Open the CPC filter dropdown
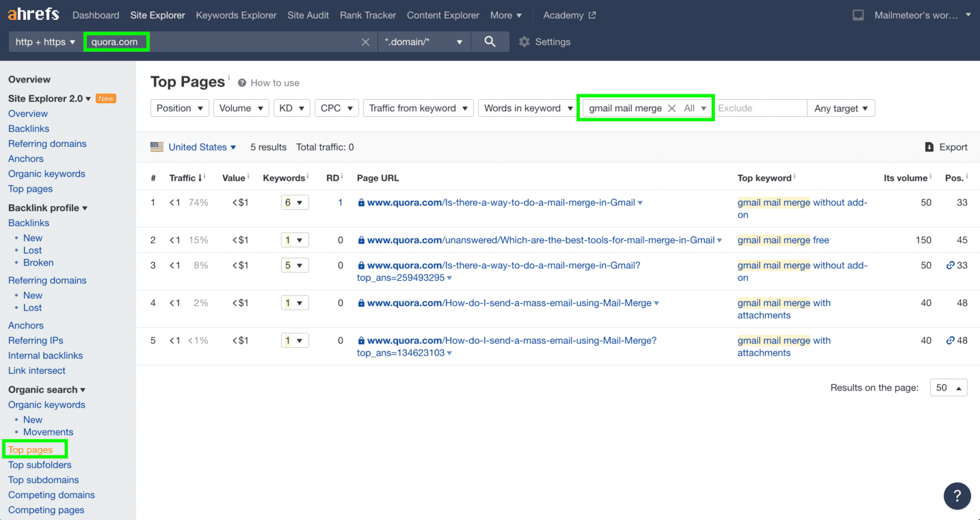This screenshot has height=520, width=980. [x=337, y=108]
